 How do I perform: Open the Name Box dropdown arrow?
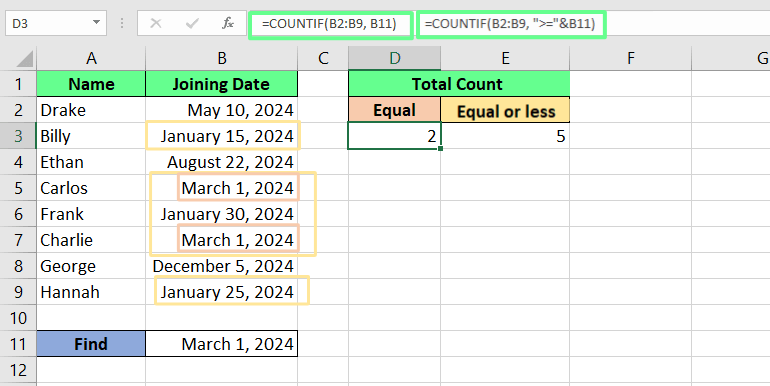click(x=96, y=23)
